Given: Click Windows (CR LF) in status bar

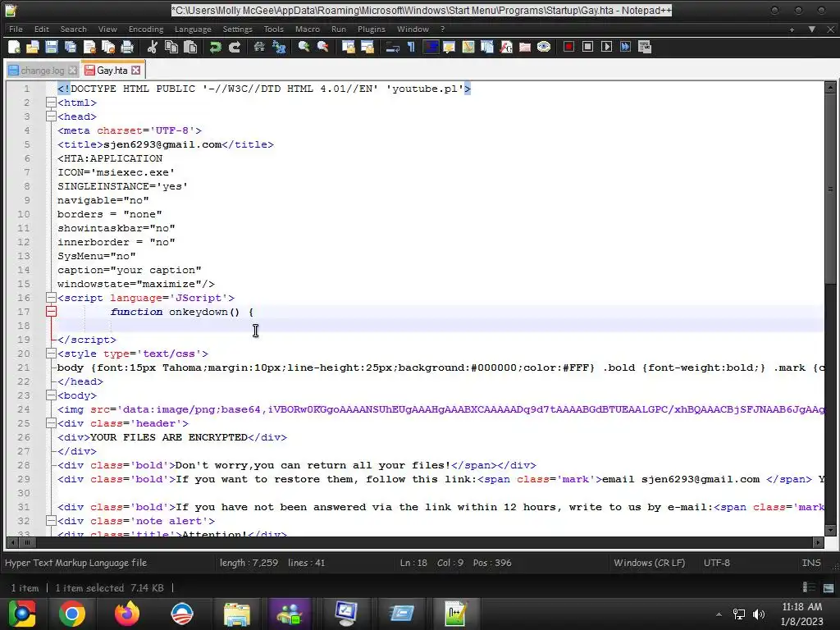Looking at the screenshot, I should tap(650, 563).
